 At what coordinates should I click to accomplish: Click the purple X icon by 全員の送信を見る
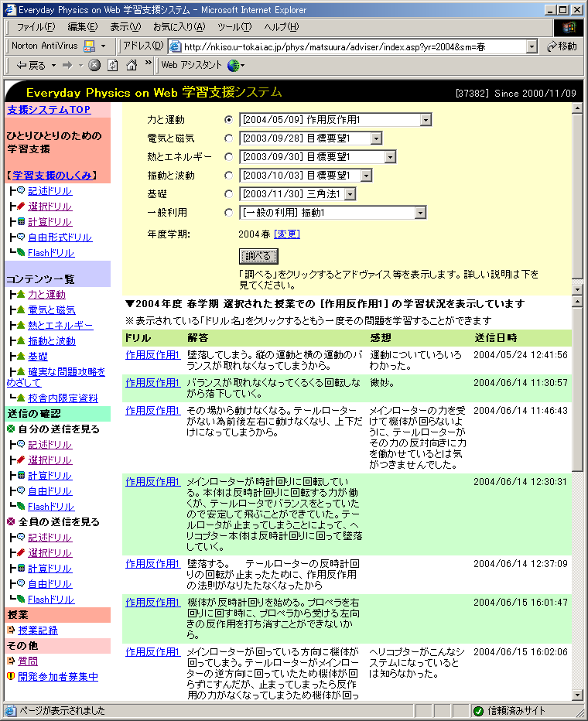click(11, 522)
